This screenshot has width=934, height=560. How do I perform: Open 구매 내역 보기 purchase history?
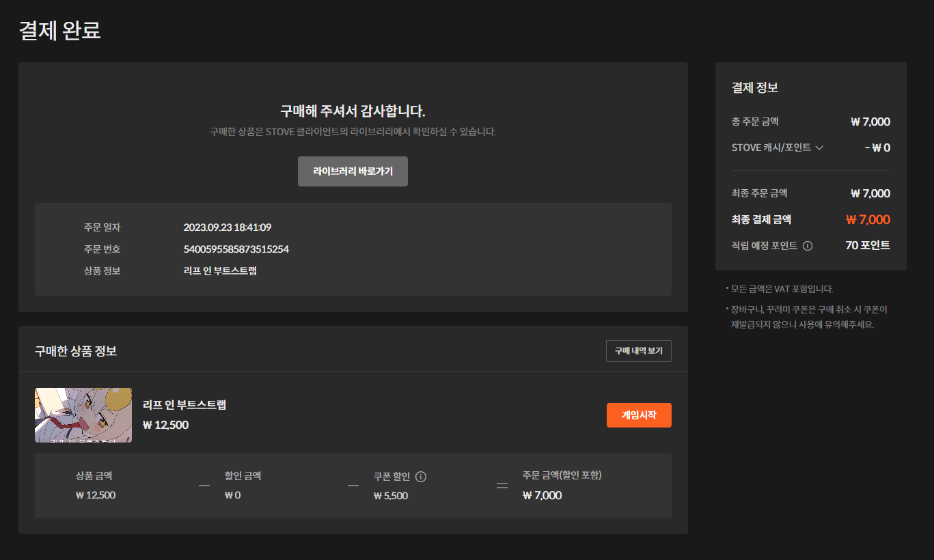coord(638,351)
